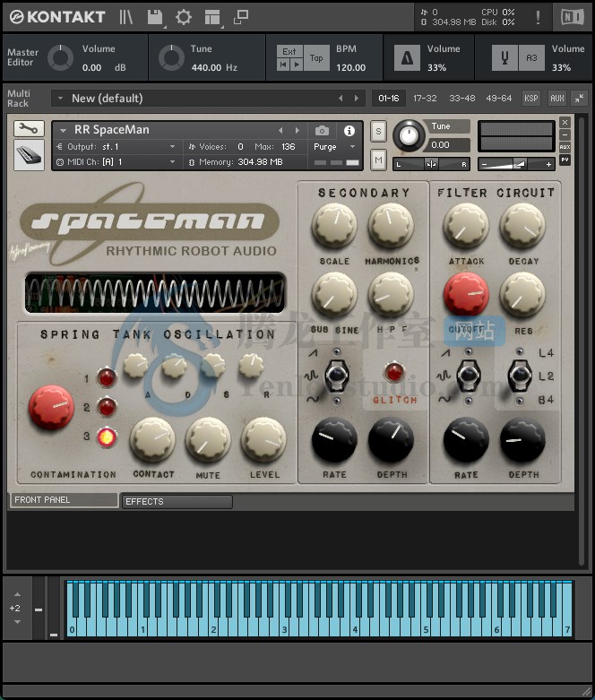
Task: Click the metronome icon
Action: pyautogui.click(x=407, y=58)
